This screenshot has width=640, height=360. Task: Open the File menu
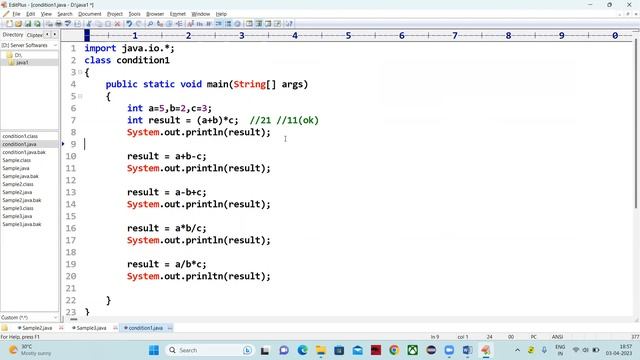[x=16, y=14]
